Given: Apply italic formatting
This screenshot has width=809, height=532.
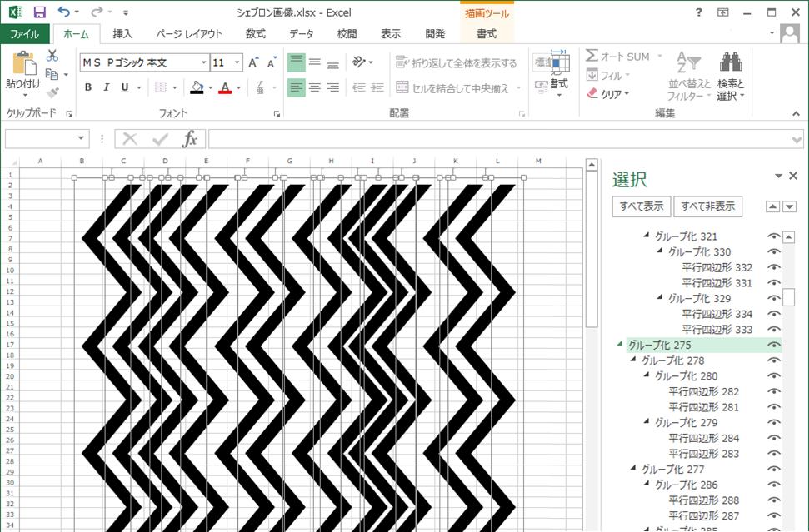Looking at the screenshot, I should (107, 87).
